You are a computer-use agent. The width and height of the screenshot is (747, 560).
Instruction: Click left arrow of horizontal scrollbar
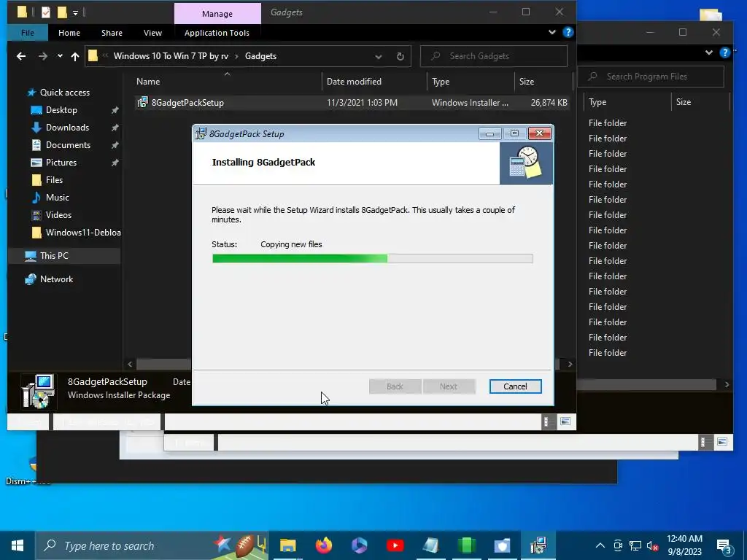[x=130, y=365]
